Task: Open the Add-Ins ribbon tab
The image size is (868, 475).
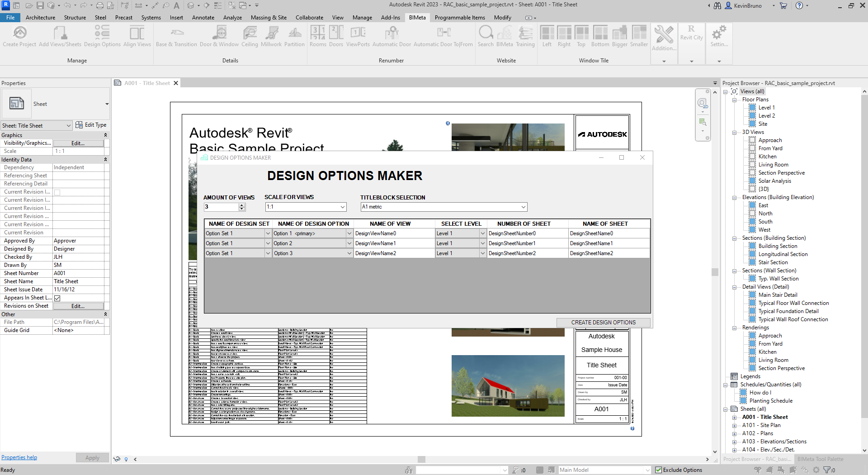Action: click(390, 18)
